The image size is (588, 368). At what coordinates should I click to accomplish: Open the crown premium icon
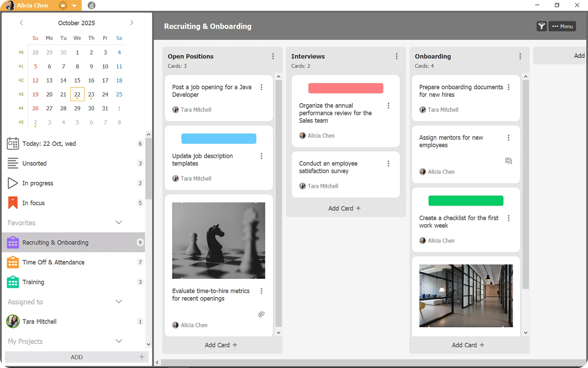[x=63, y=5]
